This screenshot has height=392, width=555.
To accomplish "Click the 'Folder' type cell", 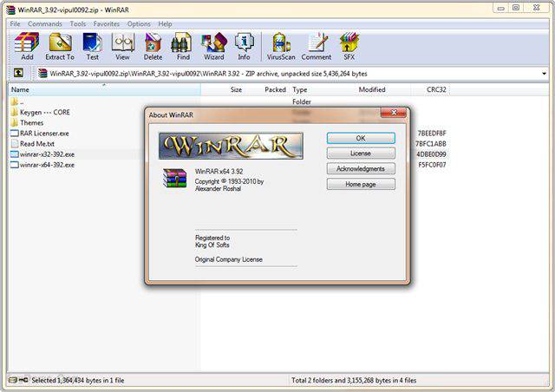I will click(302, 102).
